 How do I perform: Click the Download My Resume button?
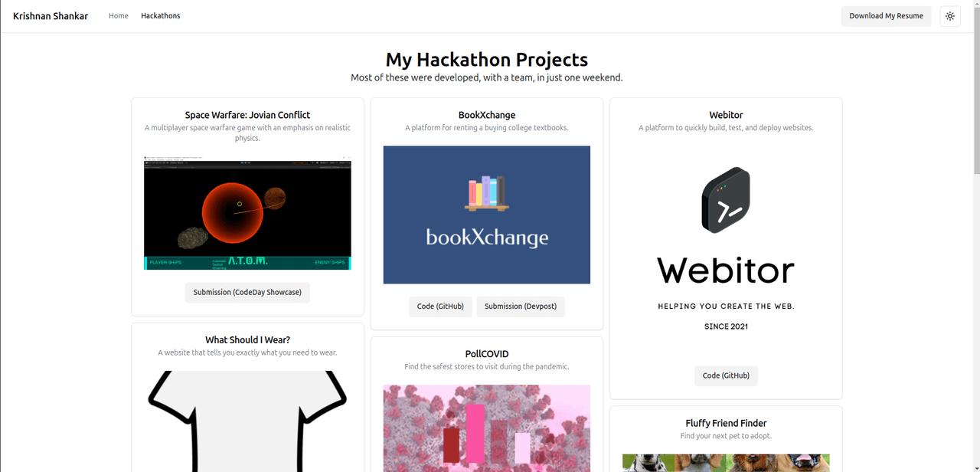(886, 16)
